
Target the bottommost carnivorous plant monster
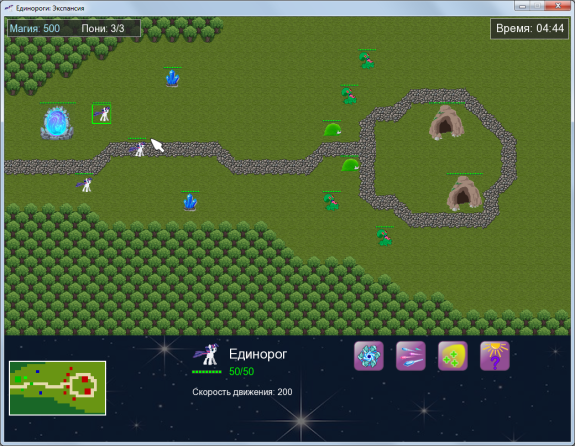[384, 238]
